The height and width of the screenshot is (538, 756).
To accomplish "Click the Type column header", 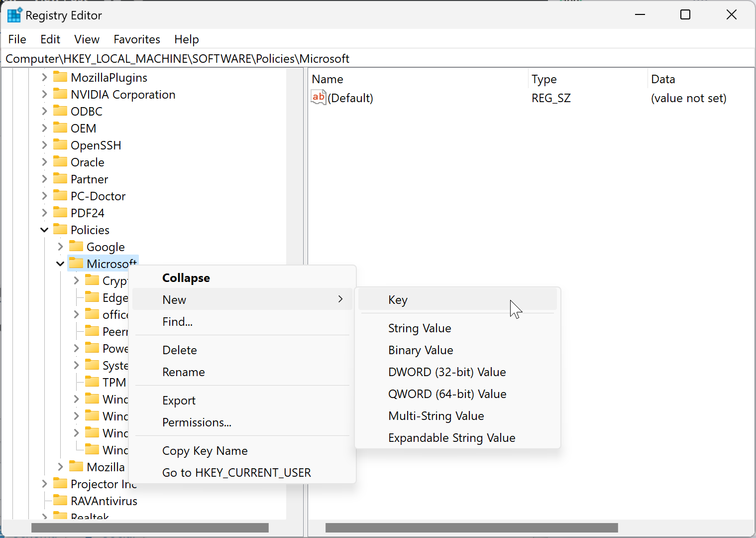I will tap(588, 79).
